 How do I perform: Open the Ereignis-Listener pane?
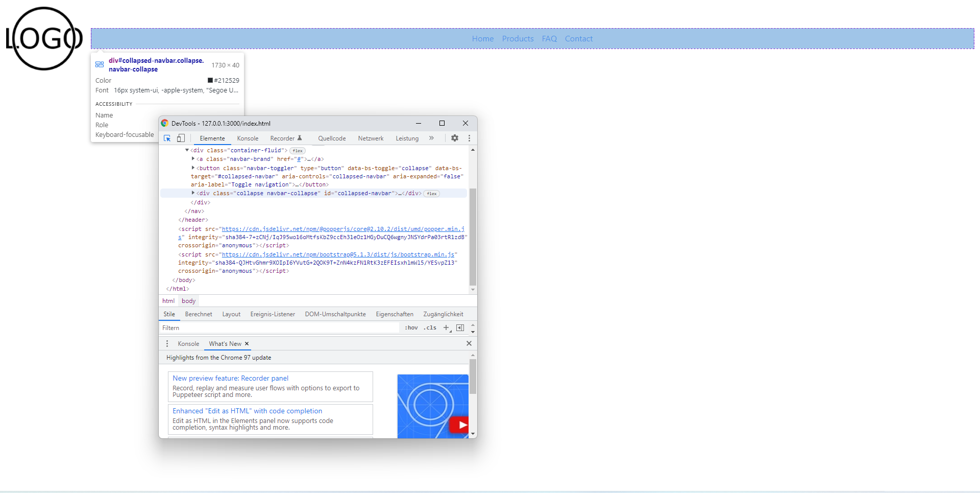(273, 314)
